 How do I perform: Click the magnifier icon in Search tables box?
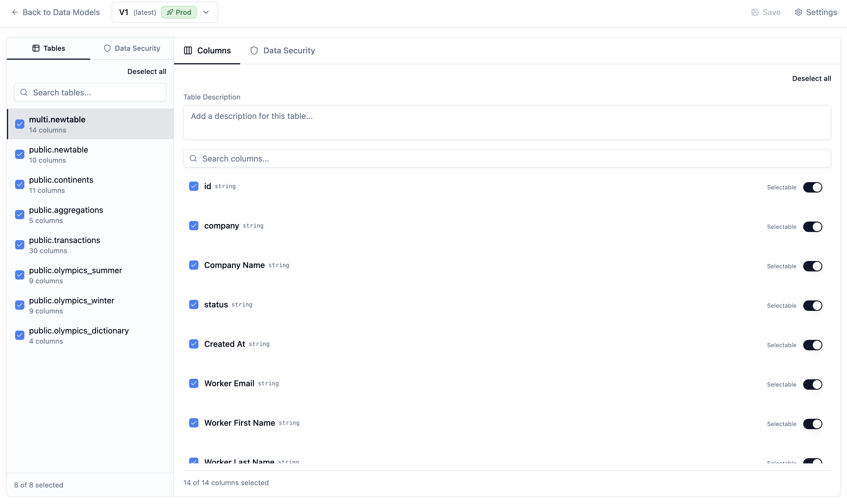[24, 93]
